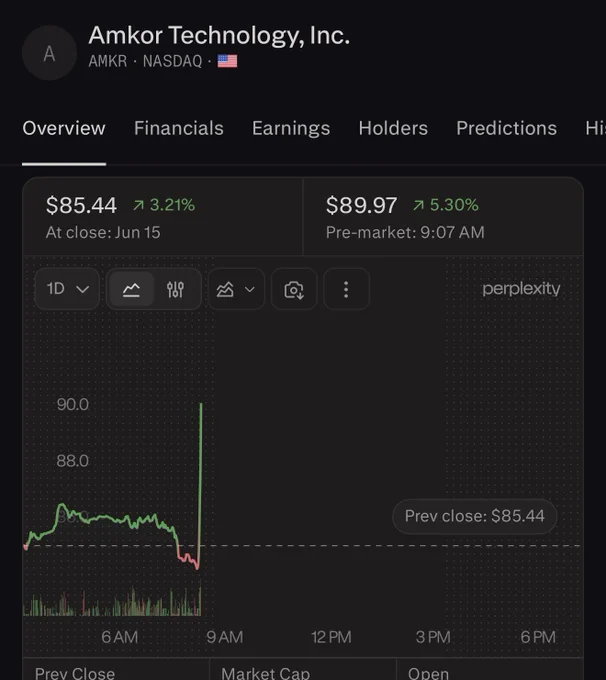The width and height of the screenshot is (606, 680).
Task: Click the US flag icon
Action: (227, 61)
